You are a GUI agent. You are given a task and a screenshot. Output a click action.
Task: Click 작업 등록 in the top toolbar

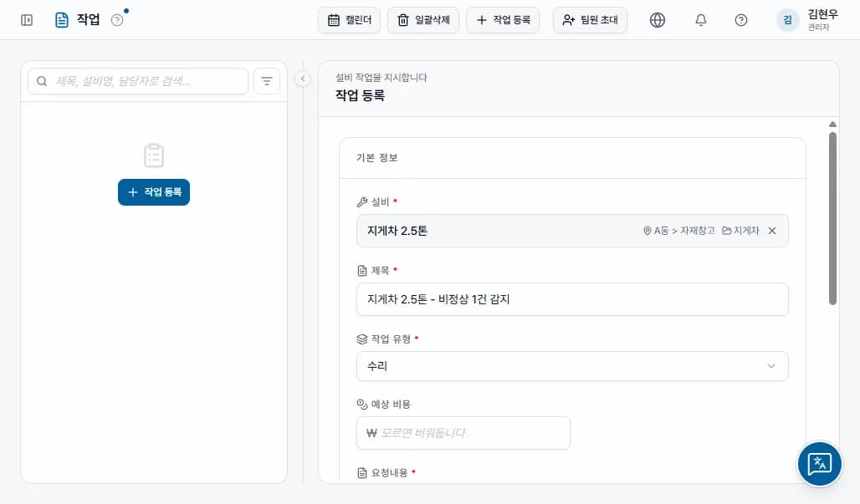point(503,20)
